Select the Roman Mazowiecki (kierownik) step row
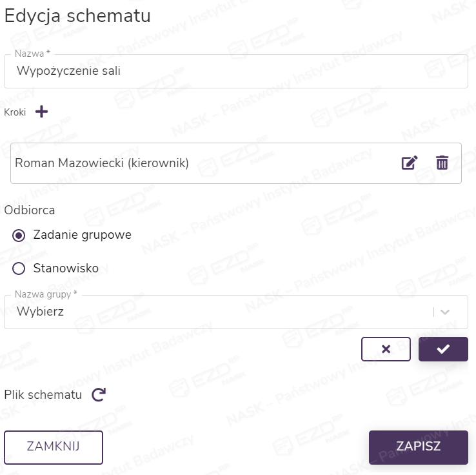 coord(193,163)
